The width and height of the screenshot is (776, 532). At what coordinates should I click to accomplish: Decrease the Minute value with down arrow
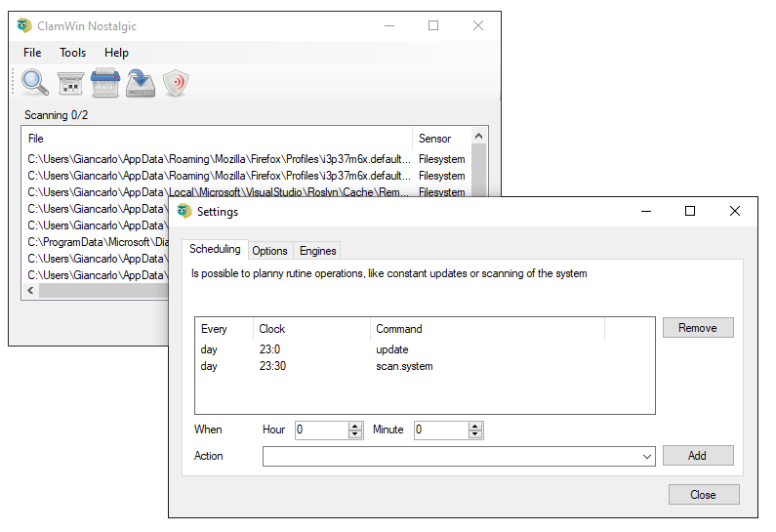475,434
